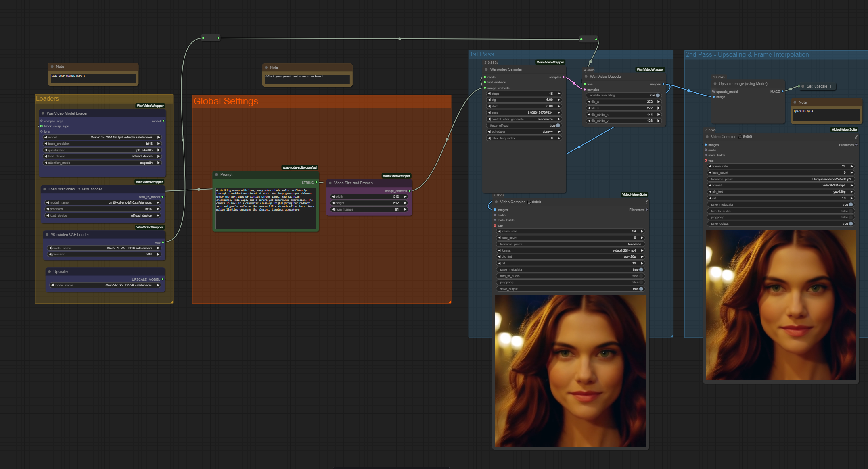Click the Loaders group header

[48, 99]
